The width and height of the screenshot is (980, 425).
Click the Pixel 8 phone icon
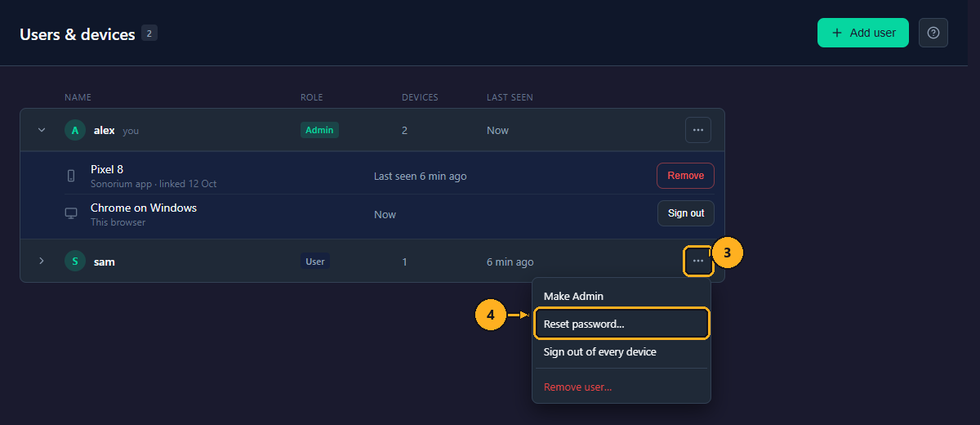(x=71, y=176)
